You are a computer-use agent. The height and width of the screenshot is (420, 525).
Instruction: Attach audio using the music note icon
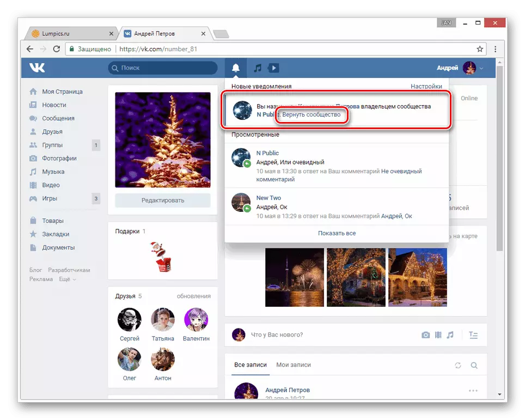pyautogui.click(x=450, y=335)
